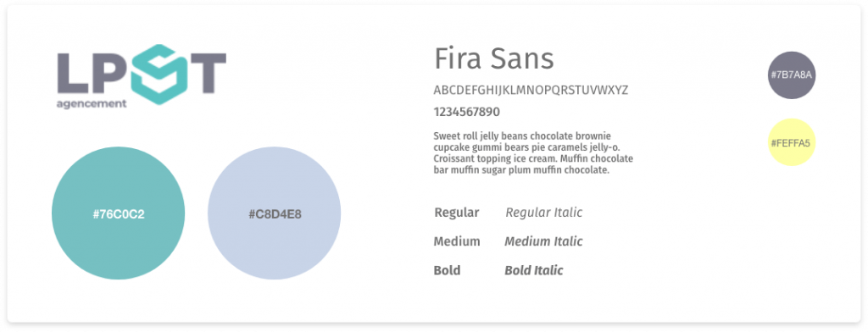This screenshot has height=332, width=868.
Task: Select the light blue #C8D4E8 circle
Action: coord(275,213)
